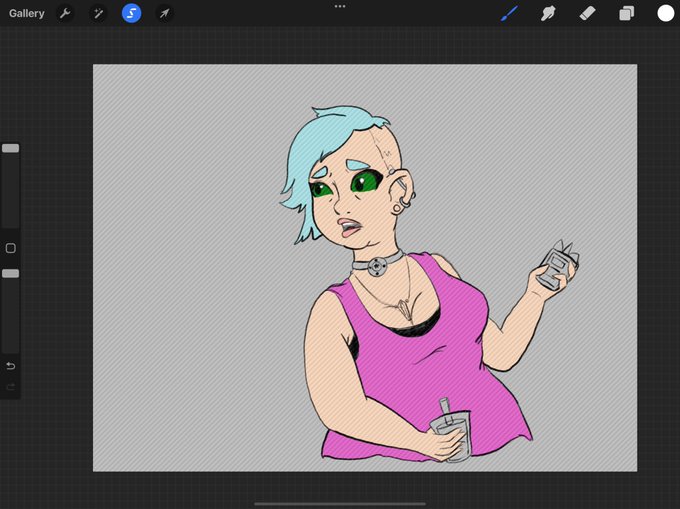Select the Eraser tool

click(587, 13)
